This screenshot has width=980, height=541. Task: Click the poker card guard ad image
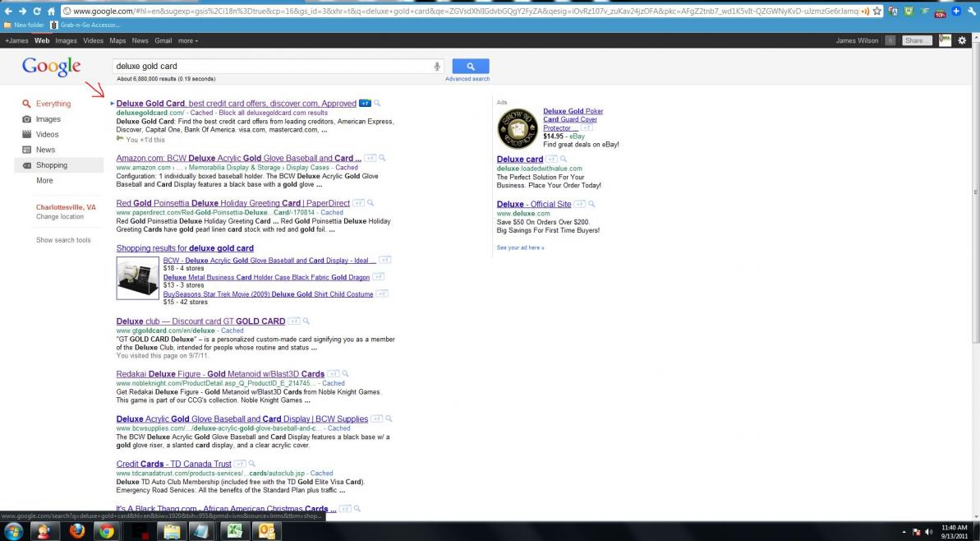tap(518, 128)
